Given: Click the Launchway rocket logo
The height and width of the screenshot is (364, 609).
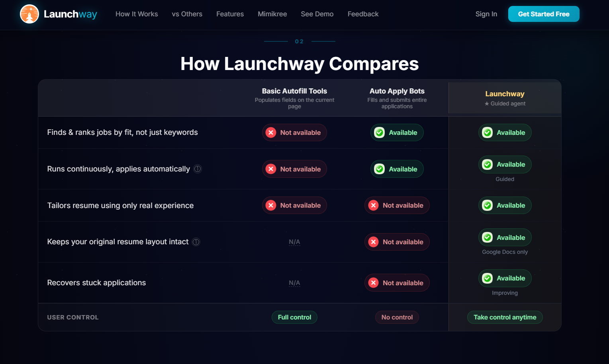Looking at the screenshot, I should coord(29,14).
